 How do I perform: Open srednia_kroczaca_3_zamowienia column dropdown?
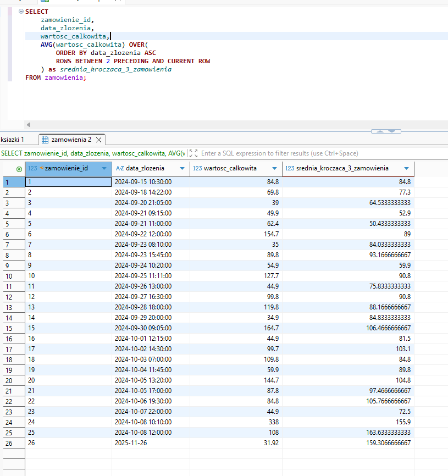point(406,168)
